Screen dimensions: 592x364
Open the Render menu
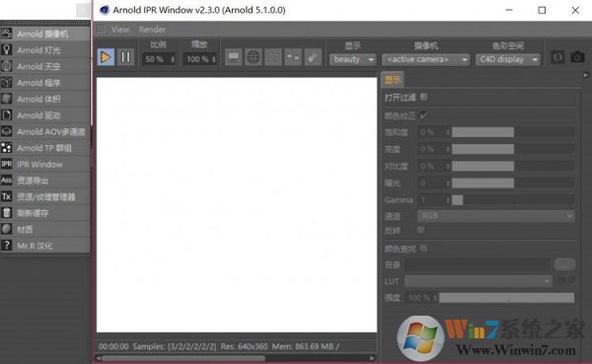click(152, 29)
